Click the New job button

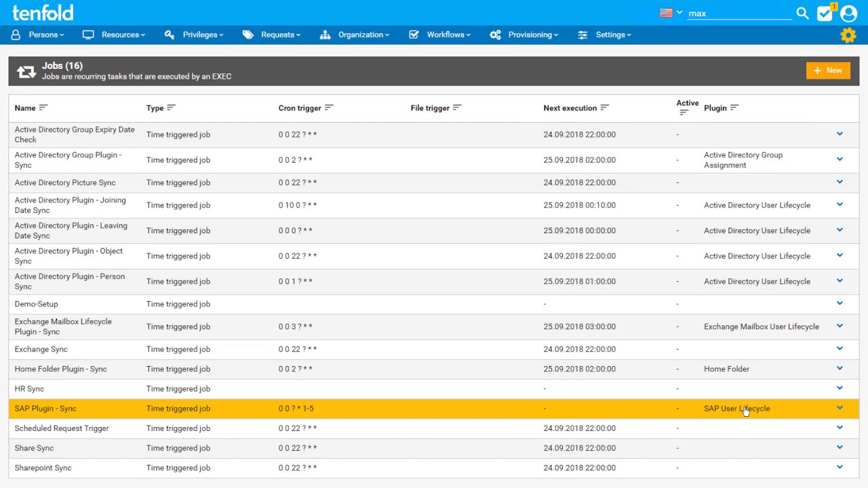[x=828, y=70]
